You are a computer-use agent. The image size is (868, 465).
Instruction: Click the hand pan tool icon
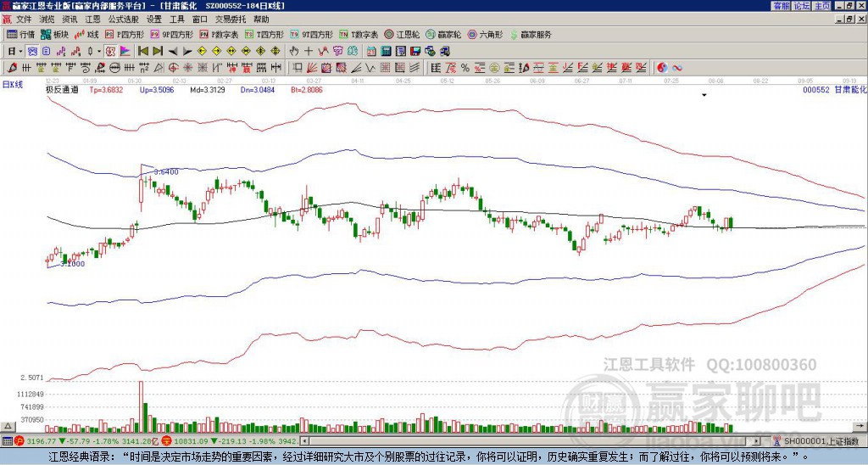tap(293, 52)
